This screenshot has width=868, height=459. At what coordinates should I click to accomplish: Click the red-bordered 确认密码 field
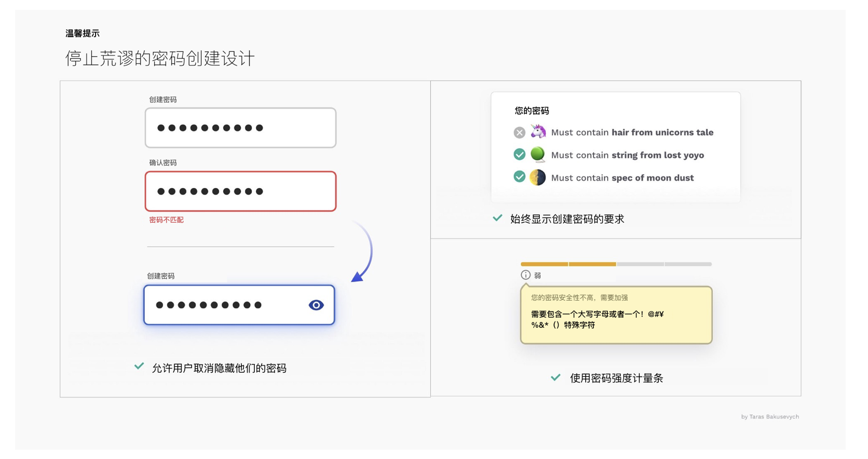pos(240,191)
